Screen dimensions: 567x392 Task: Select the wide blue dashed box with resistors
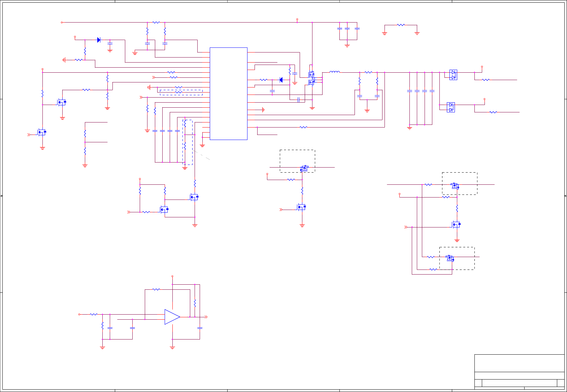click(x=181, y=93)
